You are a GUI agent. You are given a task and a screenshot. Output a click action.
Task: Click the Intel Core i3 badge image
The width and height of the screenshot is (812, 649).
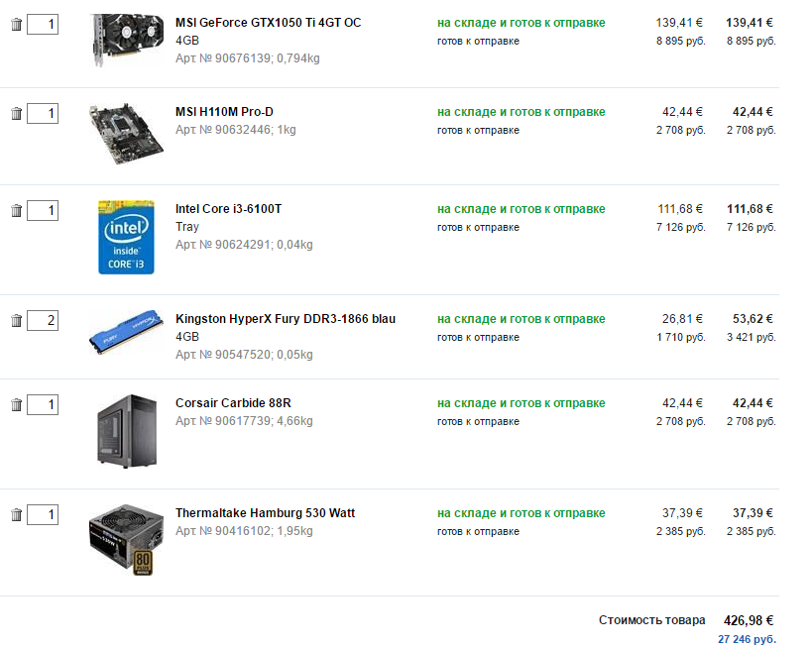pos(126,238)
